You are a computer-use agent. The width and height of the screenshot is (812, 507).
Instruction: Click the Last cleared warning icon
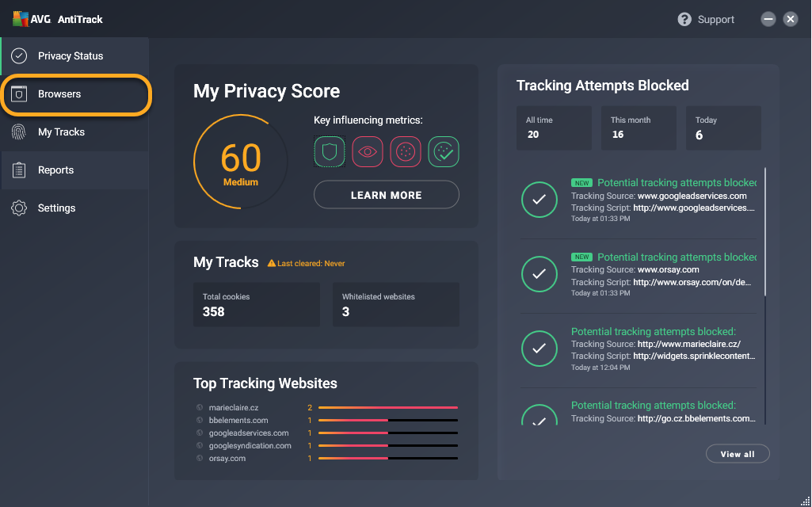(272, 263)
